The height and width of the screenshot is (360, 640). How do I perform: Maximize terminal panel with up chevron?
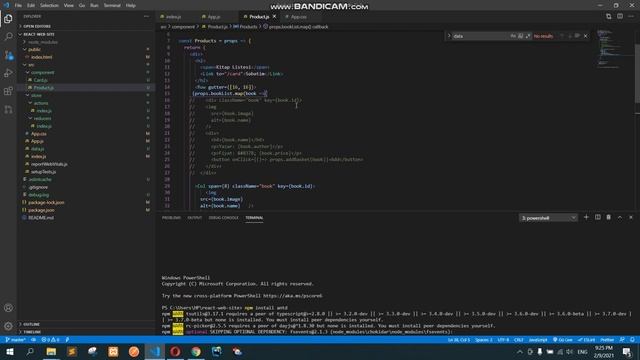coord(620,218)
